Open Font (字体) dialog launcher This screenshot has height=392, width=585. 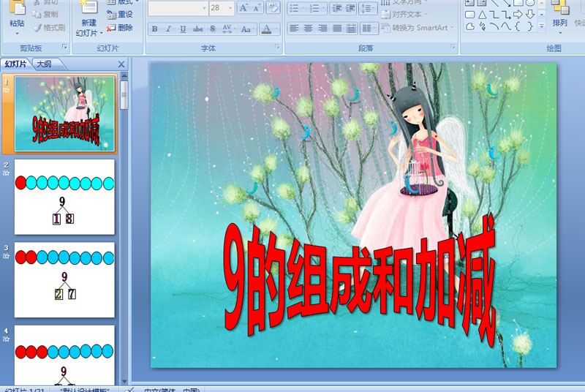pyautogui.click(x=277, y=47)
